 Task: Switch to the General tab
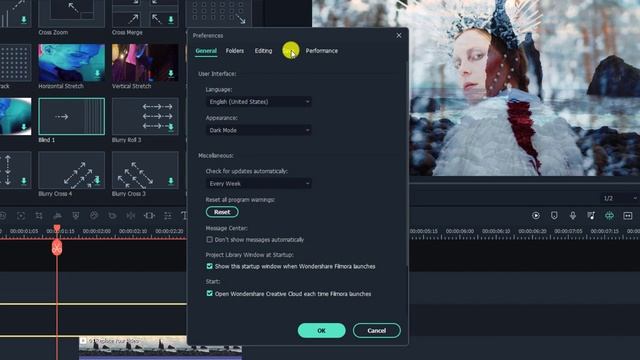206,51
